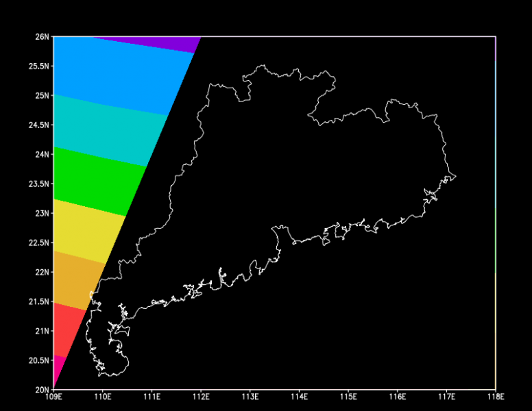Viewport: 532px width, 411px height.
Task: Click the 26N latitude axis label
Action: tap(43, 36)
